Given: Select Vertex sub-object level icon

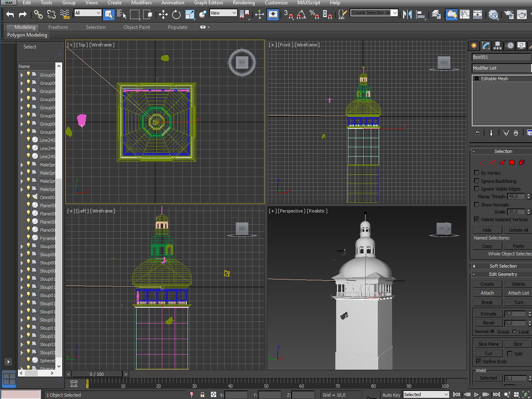Looking at the screenshot, I should (x=483, y=163).
